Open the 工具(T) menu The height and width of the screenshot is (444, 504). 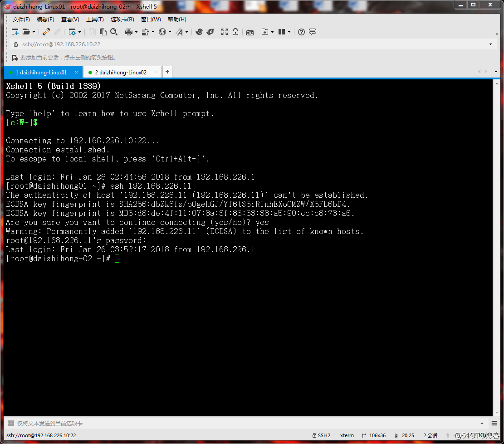click(x=95, y=20)
